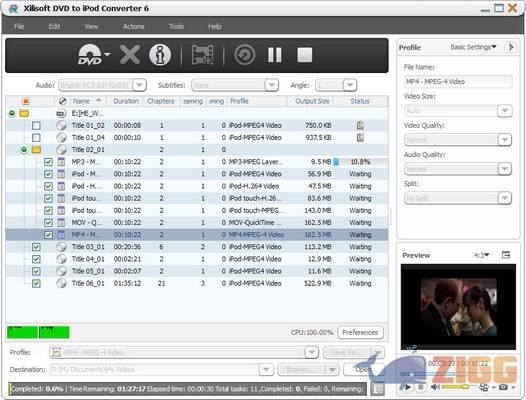Open the Video Size dropdown
The width and height of the screenshot is (526, 400).
point(505,110)
